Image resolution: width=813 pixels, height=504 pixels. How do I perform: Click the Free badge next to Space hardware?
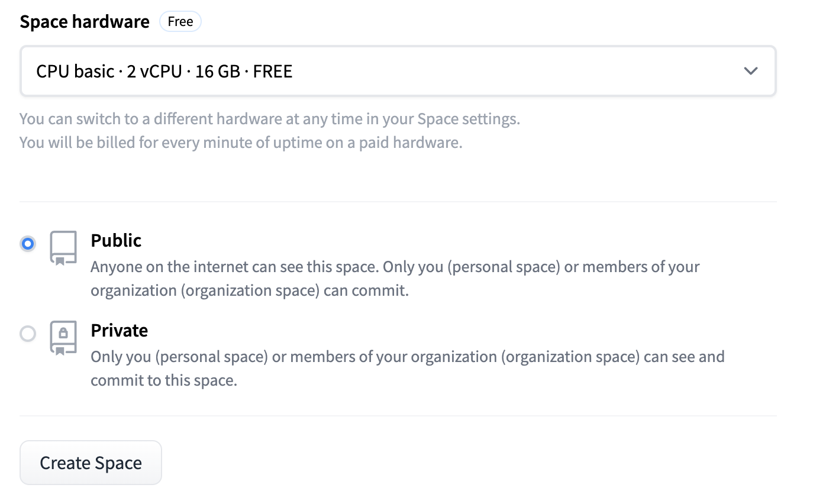[x=180, y=21]
